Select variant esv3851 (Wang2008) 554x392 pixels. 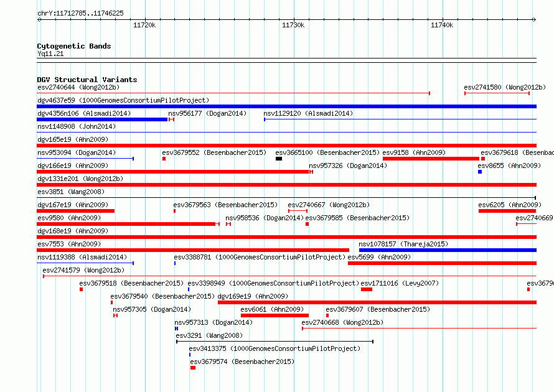[71, 192]
